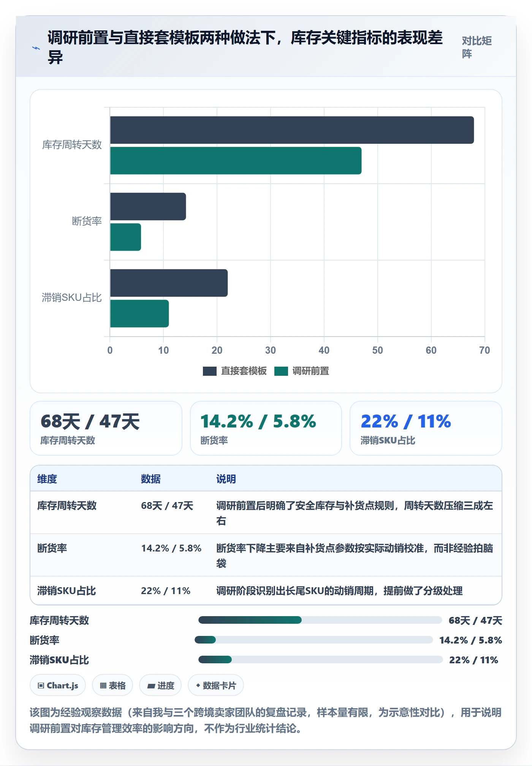This screenshot has width=532, height=766.
Task: Click the 库存周转天数 progress bar
Action: click(320, 620)
